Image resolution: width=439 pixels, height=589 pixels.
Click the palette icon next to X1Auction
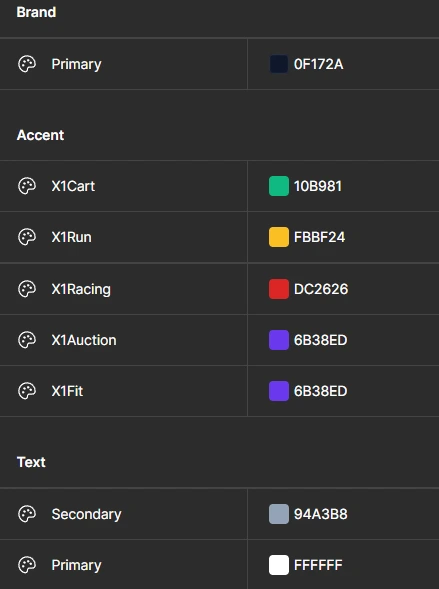(x=27, y=340)
